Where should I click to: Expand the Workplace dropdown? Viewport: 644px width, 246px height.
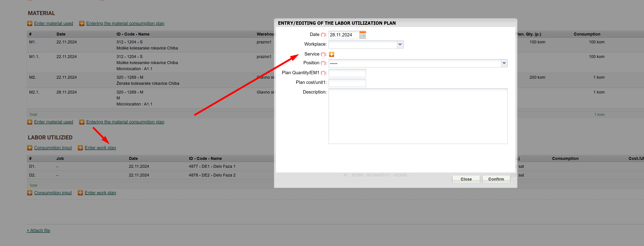tap(400, 45)
